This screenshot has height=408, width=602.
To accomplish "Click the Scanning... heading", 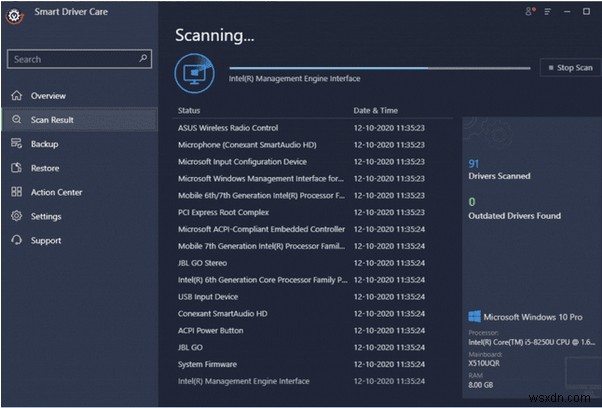I will point(215,35).
